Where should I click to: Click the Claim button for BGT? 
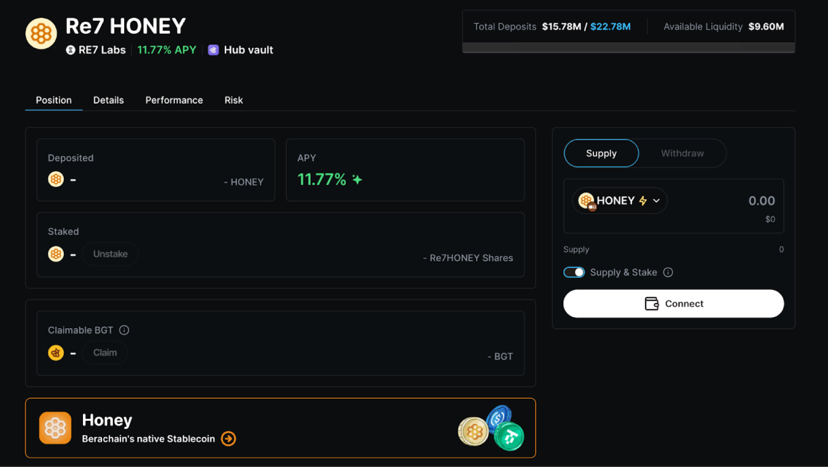pos(105,353)
